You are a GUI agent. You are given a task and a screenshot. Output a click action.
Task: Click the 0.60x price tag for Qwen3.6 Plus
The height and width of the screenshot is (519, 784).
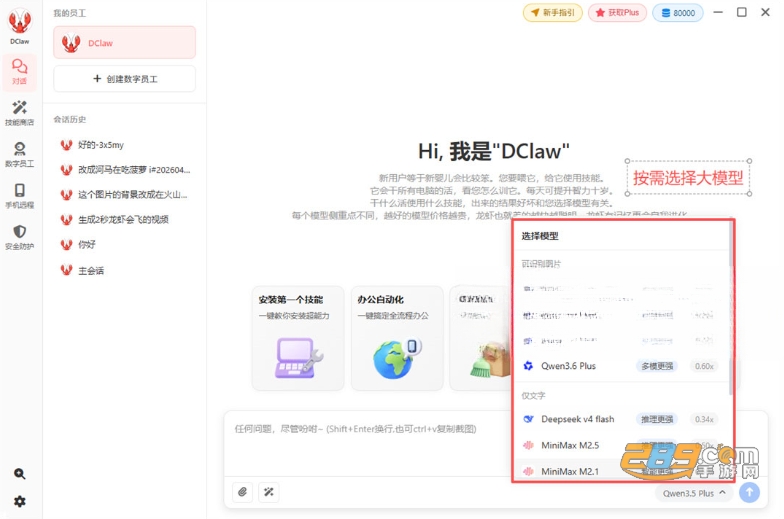pos(704,366)
